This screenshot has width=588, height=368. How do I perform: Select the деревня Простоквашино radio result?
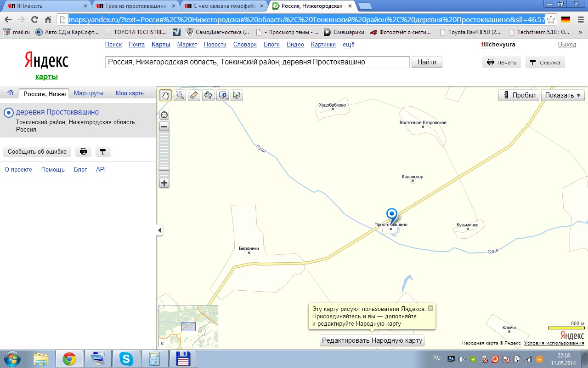tap(9, 113)
